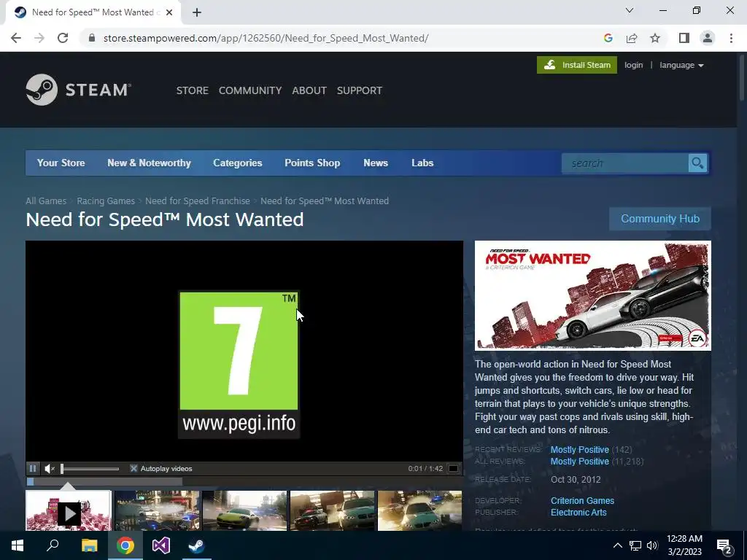Pause the trailer video
The width and height of the screenshot is (747, 560).
tap(32, 469)
